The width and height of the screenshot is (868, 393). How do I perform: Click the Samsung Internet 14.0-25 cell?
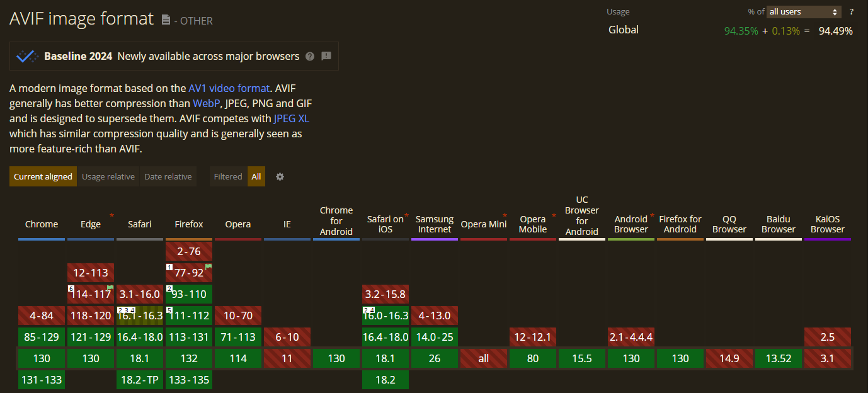pos(435,337)
